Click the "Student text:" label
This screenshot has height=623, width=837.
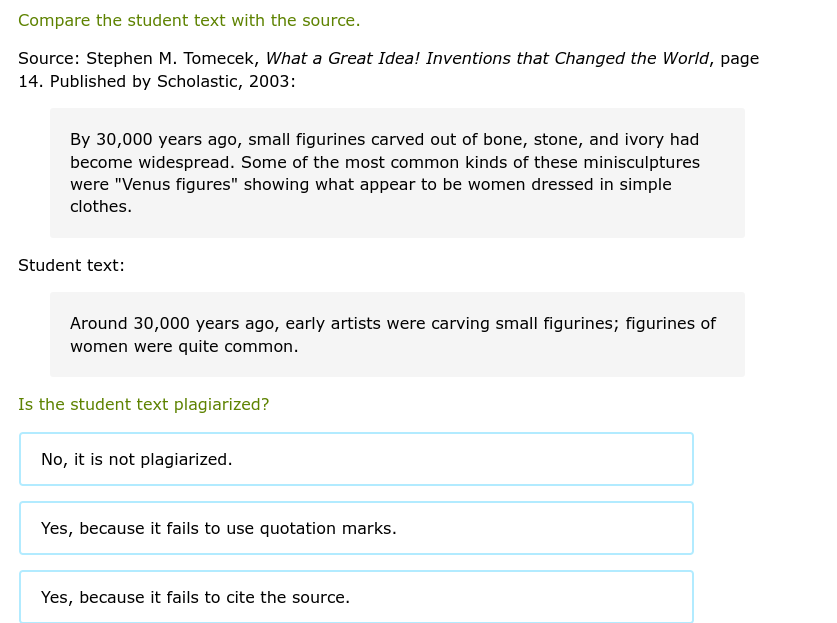[71, 265]
